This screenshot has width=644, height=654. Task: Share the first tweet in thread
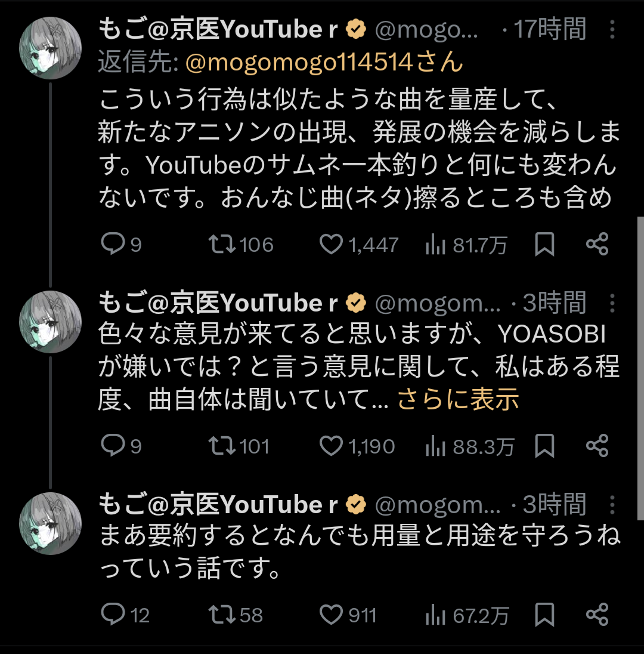point(597,245)
